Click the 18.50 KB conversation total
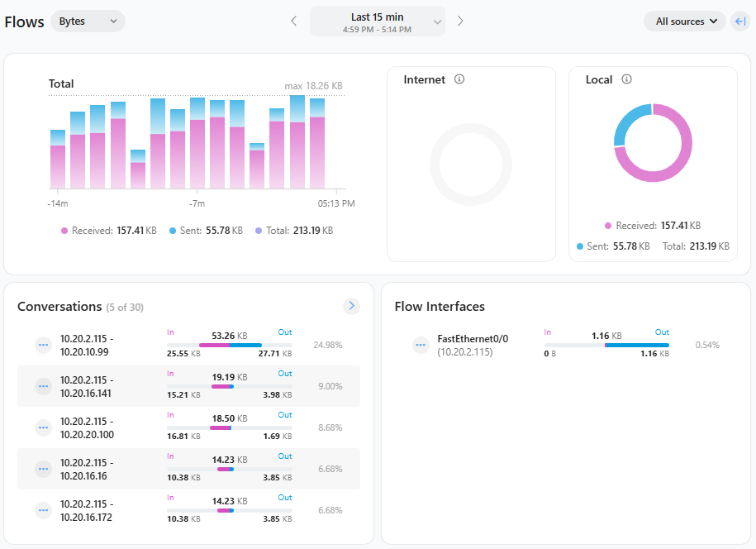The height and width of the screenshot is (549, 756). pos(230,418)
